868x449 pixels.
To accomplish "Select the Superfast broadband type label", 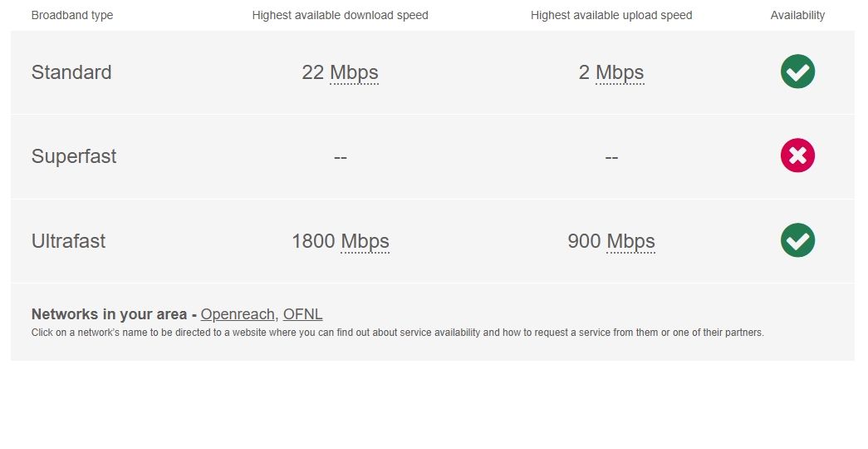I will (x=74, y=156).
